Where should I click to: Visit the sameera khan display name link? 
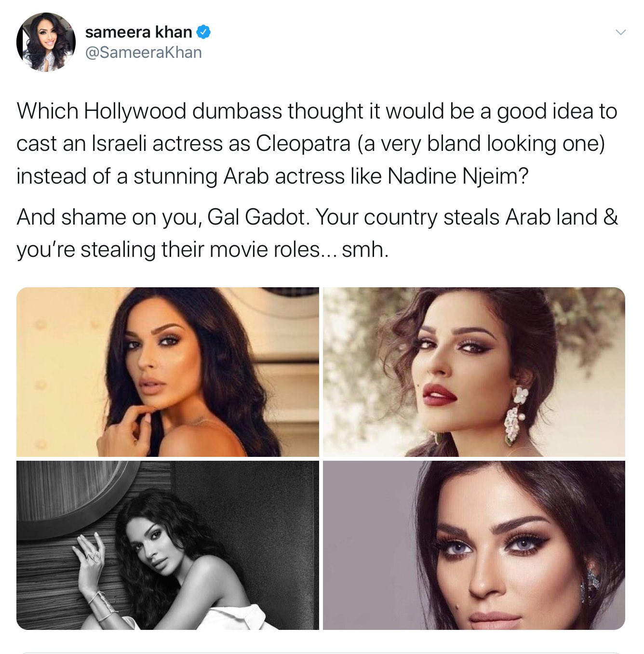pos(139,32)
